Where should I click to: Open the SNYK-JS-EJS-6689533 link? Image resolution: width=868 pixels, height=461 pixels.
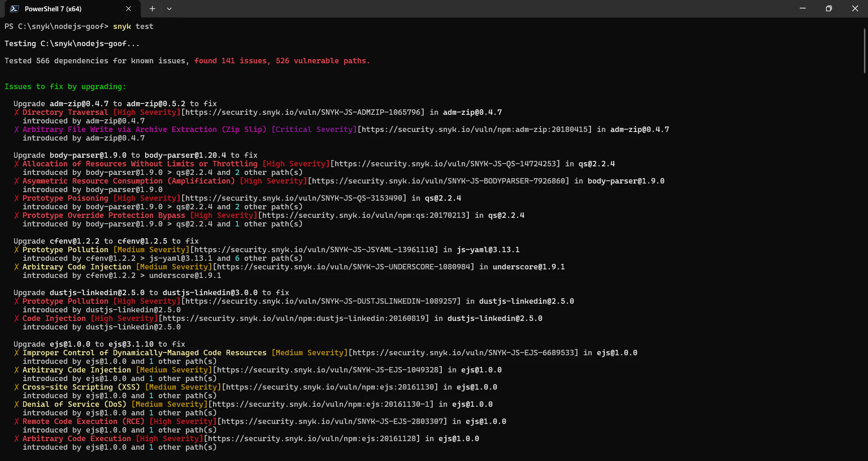[x=463, y=353]
